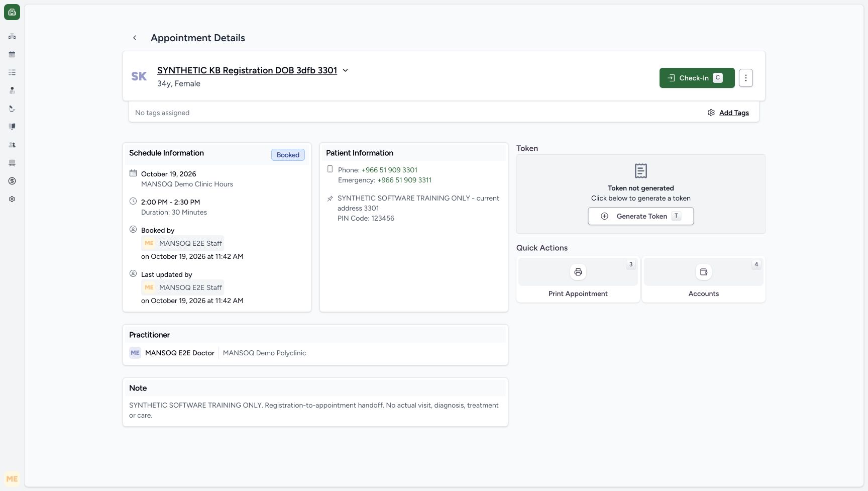Screen dimensions: 868x491
Task: Open the users group sidebar icon
Action: pyautogui.click(x=12, y=145)
